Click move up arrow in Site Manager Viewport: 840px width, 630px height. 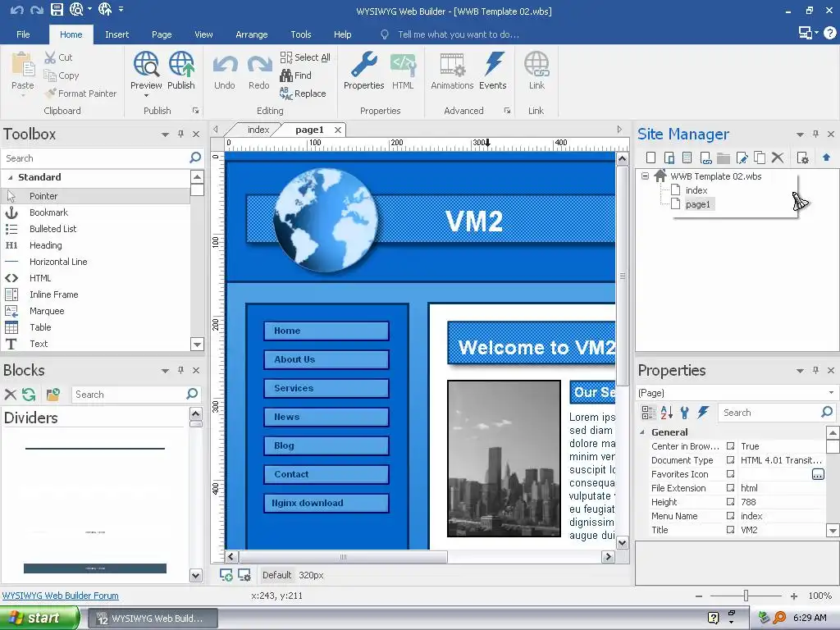pos(826,157)
